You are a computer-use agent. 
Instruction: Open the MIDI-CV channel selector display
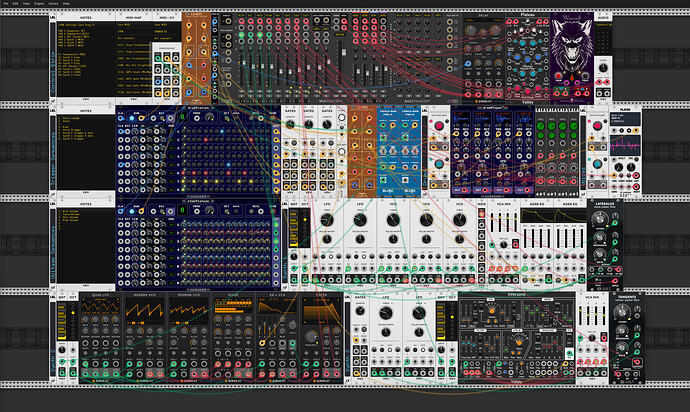coord(167,38)
